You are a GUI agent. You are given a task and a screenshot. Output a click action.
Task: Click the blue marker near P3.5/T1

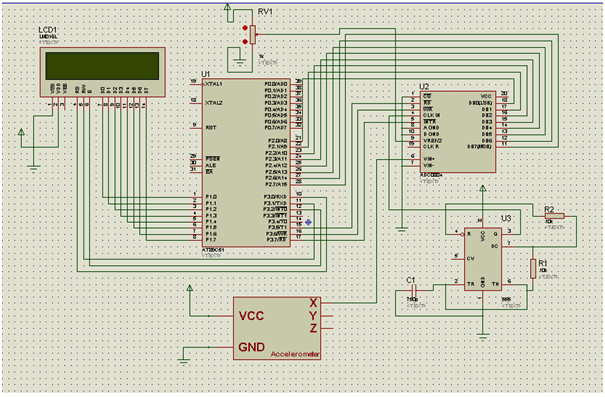click(x=308, y=222)
